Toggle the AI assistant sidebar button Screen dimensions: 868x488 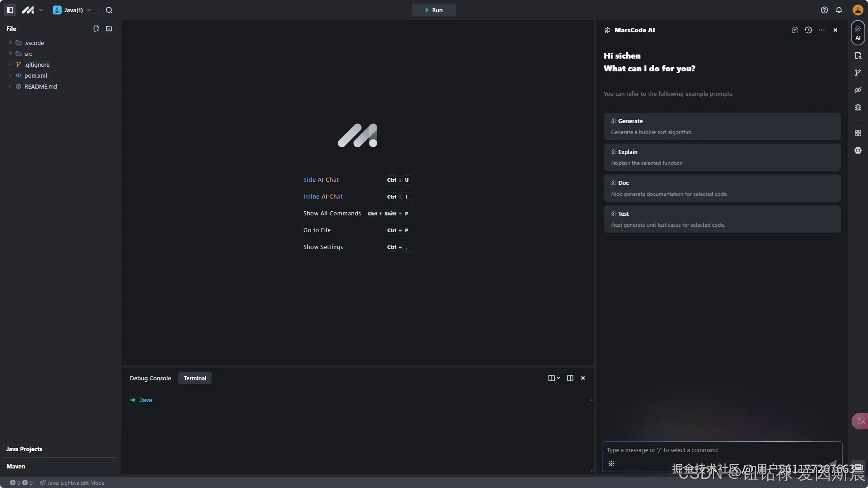click(x=858, y=33)
